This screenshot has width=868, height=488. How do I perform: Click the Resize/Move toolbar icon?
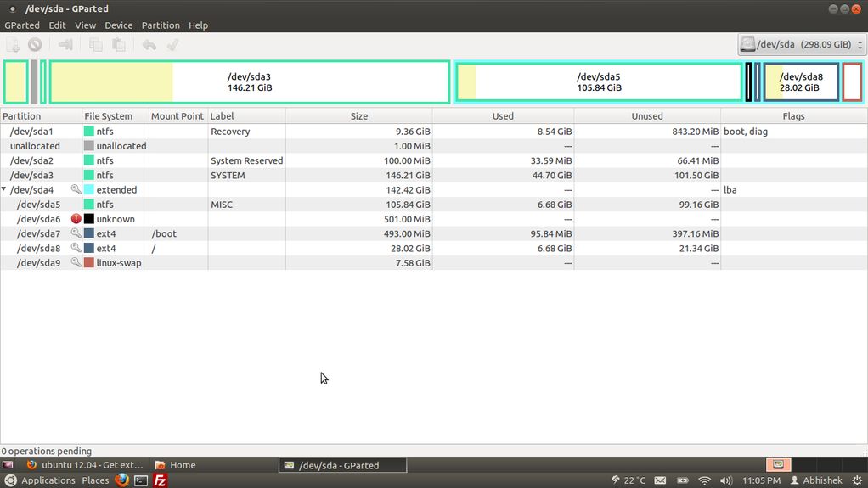(x=65, y=45)
